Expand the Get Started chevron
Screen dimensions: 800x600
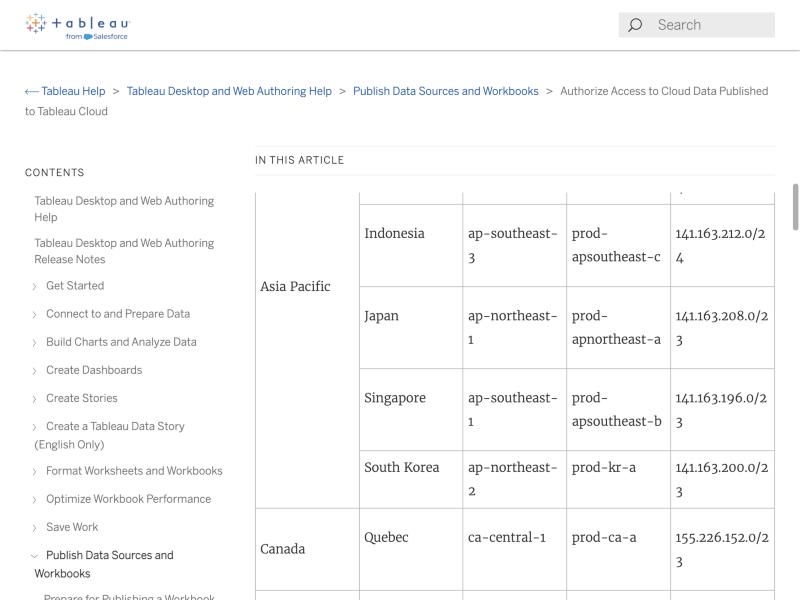[x=35, y=286]
